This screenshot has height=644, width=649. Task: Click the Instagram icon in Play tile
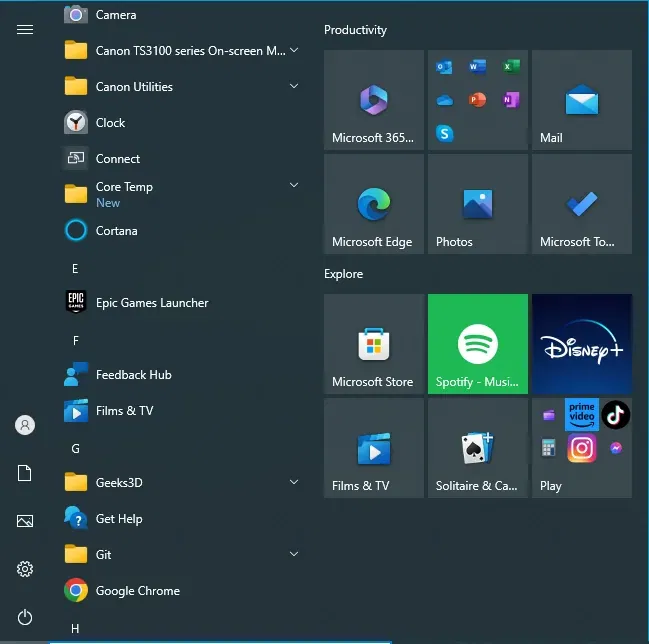582,448
